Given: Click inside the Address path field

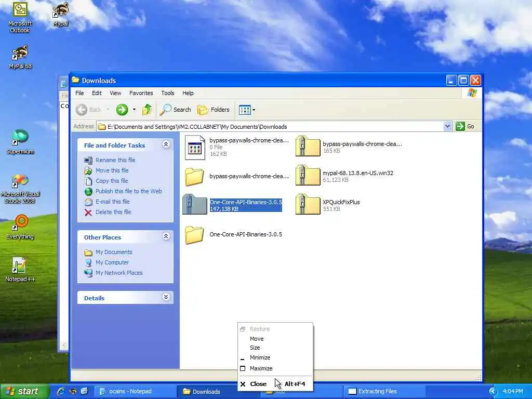Looking at the screenshot, I should coord(270,127).
